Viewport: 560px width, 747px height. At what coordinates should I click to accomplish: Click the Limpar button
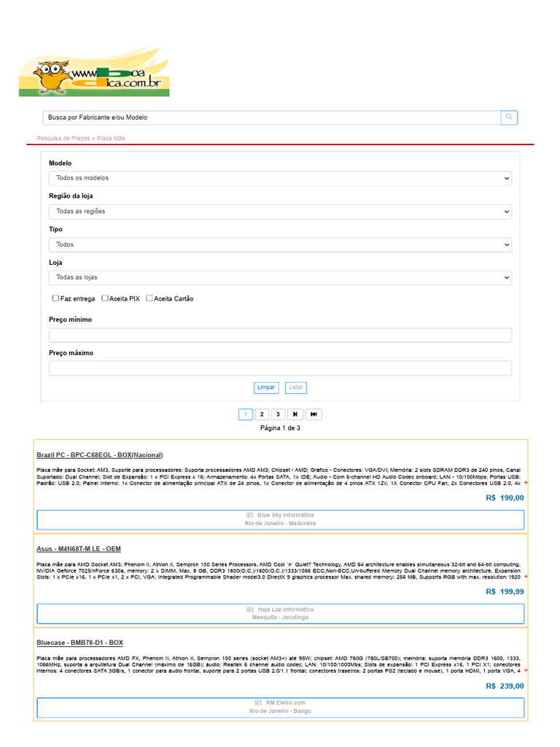(266, 388)
